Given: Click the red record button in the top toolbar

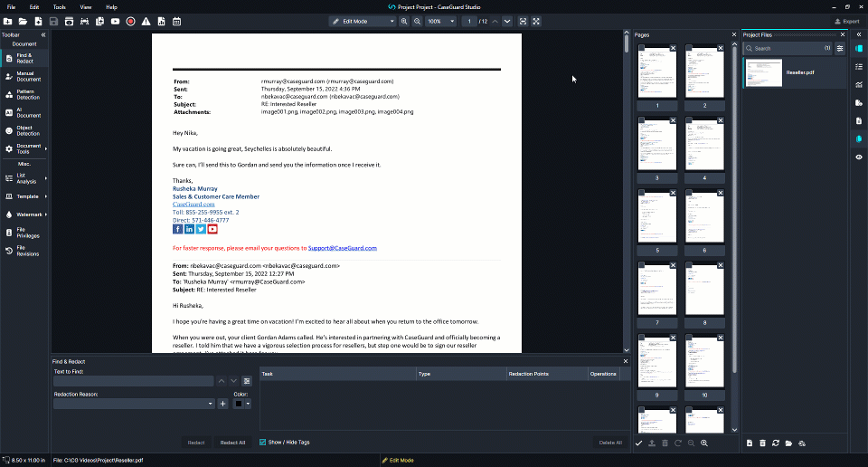Looking at the screenshot, I should [x=130, y=22].
